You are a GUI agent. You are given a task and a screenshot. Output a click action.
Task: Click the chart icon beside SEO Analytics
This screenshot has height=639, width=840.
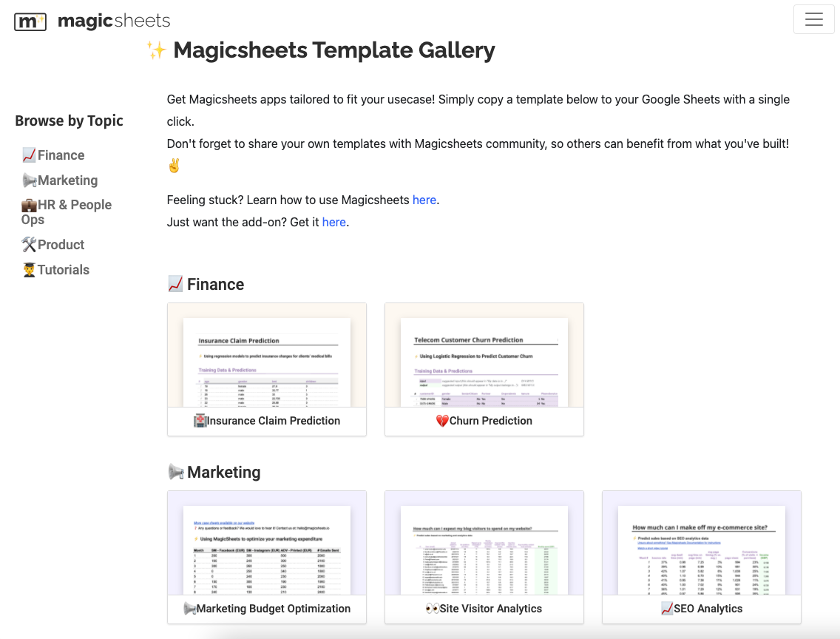pyautogui.click(x=667, y=609)
